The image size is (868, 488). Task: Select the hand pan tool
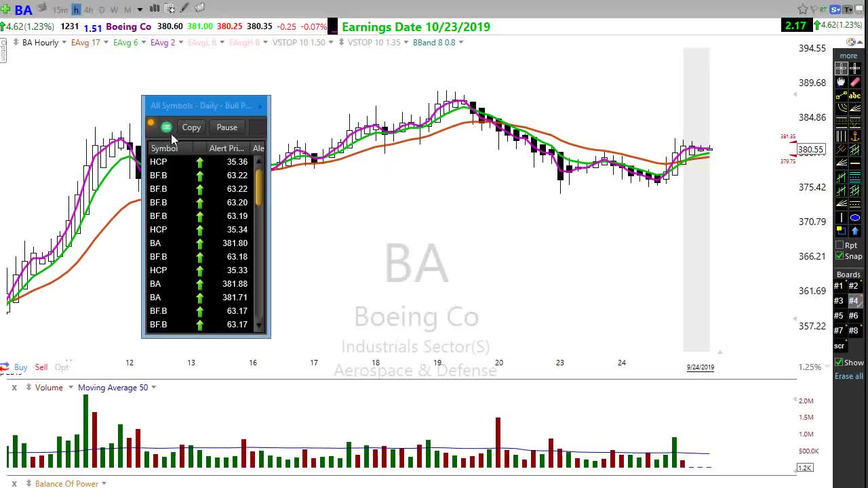tap(841, 82)
